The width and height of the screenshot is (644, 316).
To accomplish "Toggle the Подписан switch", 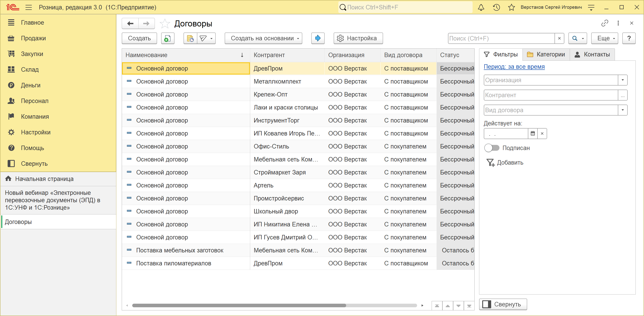I will coord(492,148).
